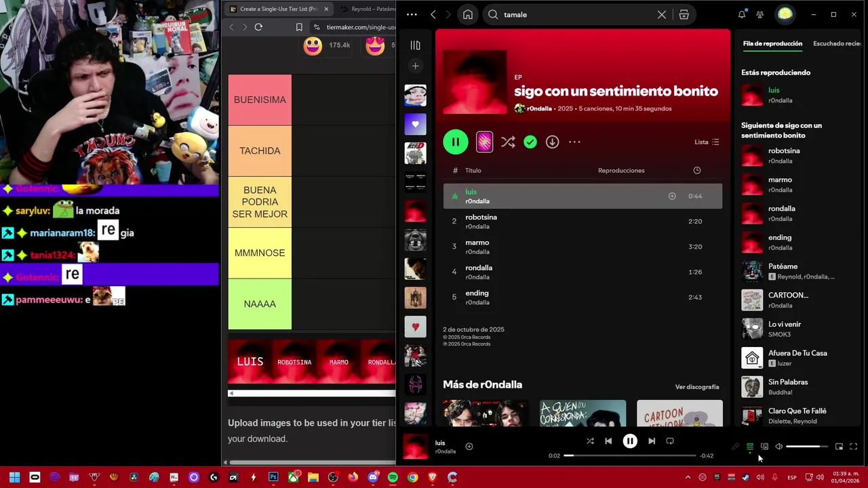Toggle the green saved-to-library checkmark
The height and width of the screenshot is (488, 868).
530,142
